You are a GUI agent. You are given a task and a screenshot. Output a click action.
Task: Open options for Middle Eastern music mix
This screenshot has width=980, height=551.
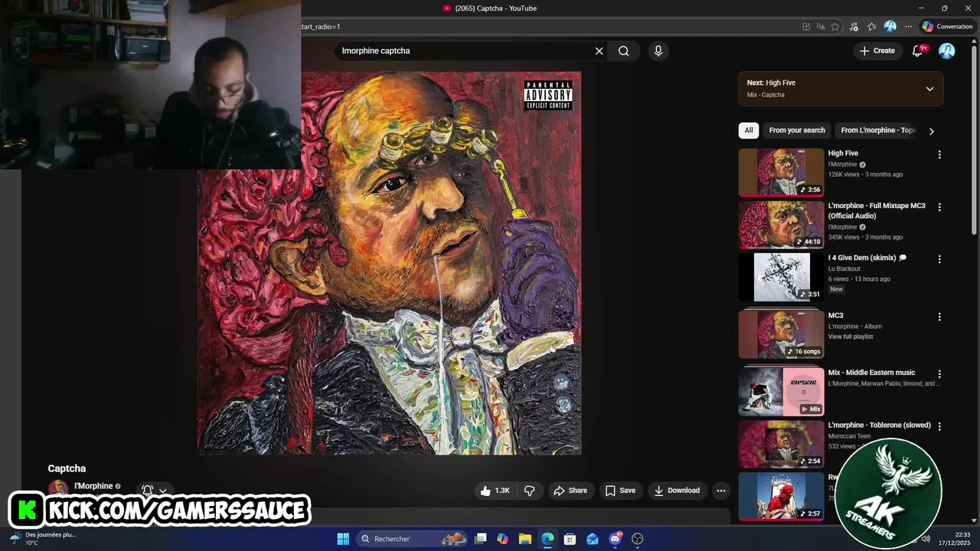coord(939,374)
